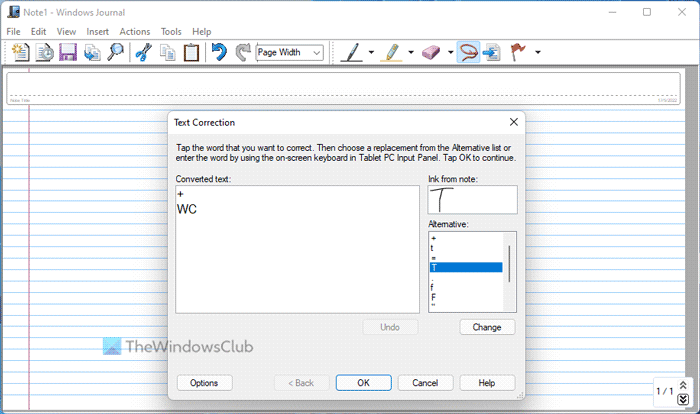Select the Eraser tool
This screenshot has height=414, width=700.
[x=431, y=52]
